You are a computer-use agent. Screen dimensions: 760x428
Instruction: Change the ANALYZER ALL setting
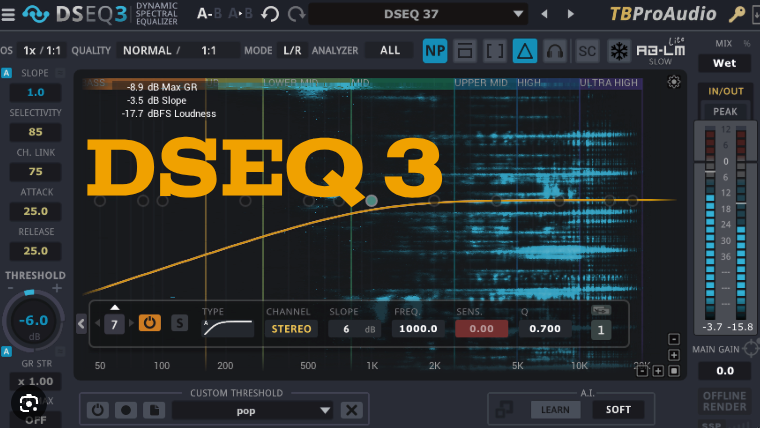tap(390, 50)
